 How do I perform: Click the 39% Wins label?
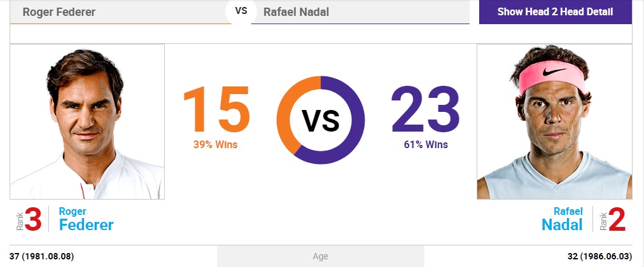(215, 144)
